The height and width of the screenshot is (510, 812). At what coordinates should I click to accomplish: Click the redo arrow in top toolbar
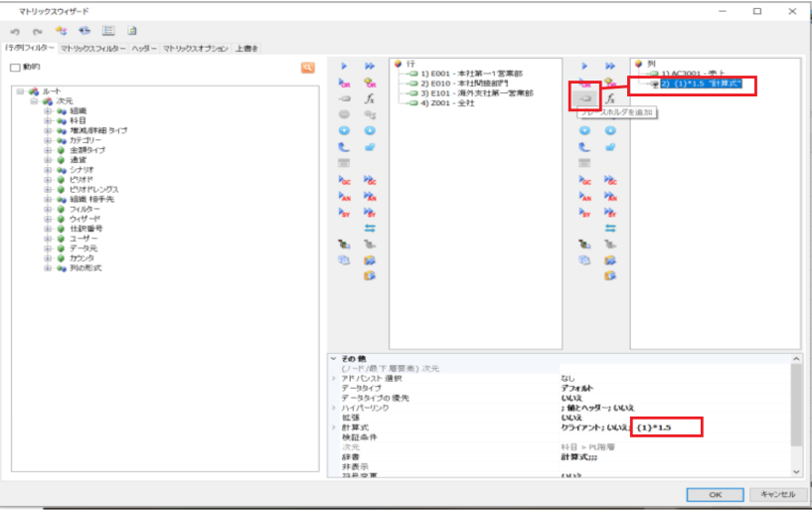[38, 31]
